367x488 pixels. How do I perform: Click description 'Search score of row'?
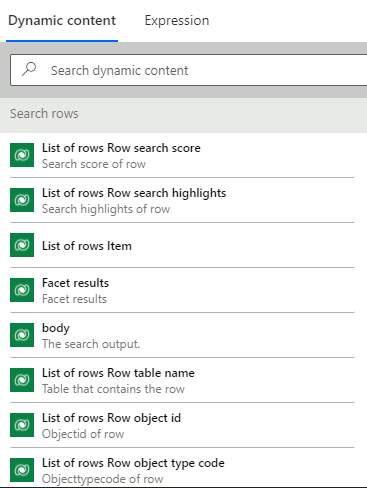tap(94, 164)
